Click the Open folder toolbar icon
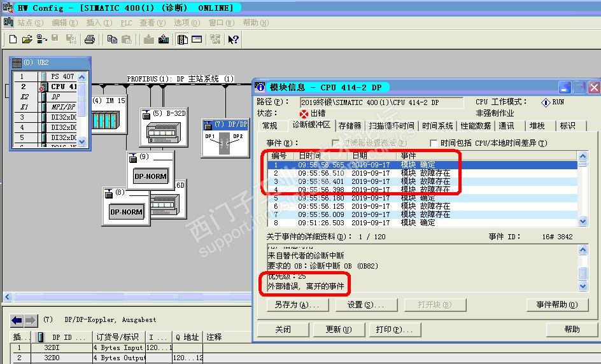The width and height of the screenshot is (601, 364). 27,39
